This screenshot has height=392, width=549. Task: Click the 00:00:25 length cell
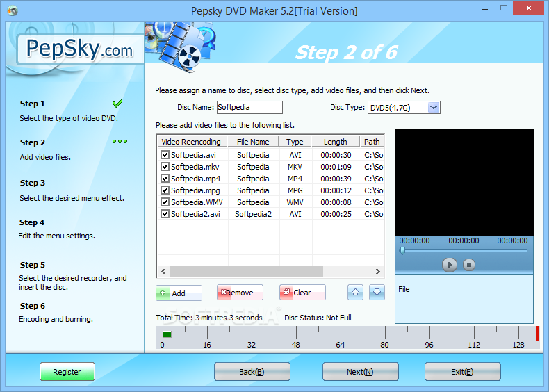(336, 214)
